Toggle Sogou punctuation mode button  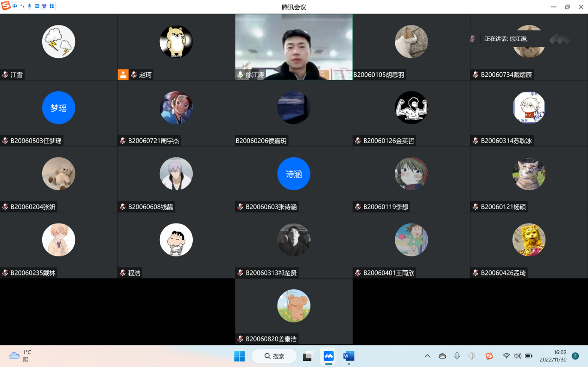click(x=22, y=6)
